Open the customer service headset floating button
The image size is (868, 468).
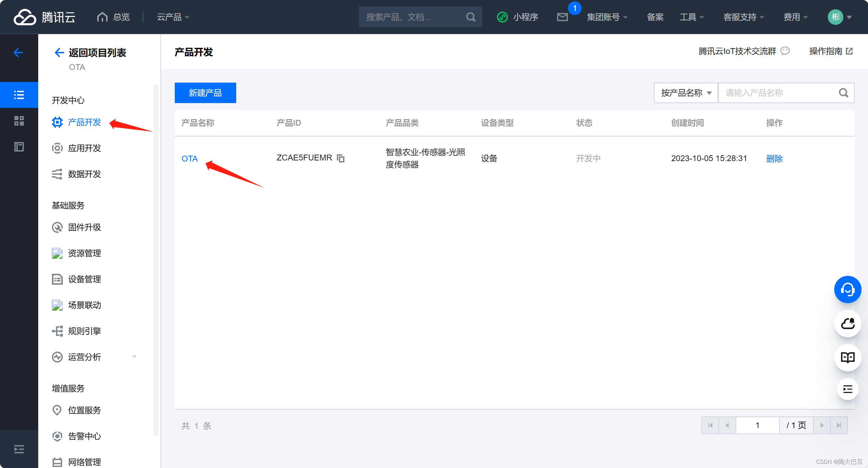848,289
